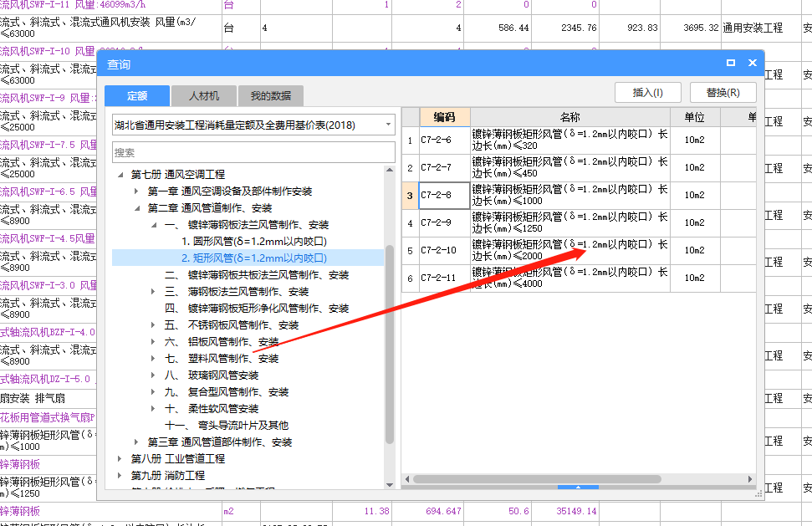Click the ≤4000 duct name cell
The height and width of the screenshot is (526, 812).
(570, 278)
